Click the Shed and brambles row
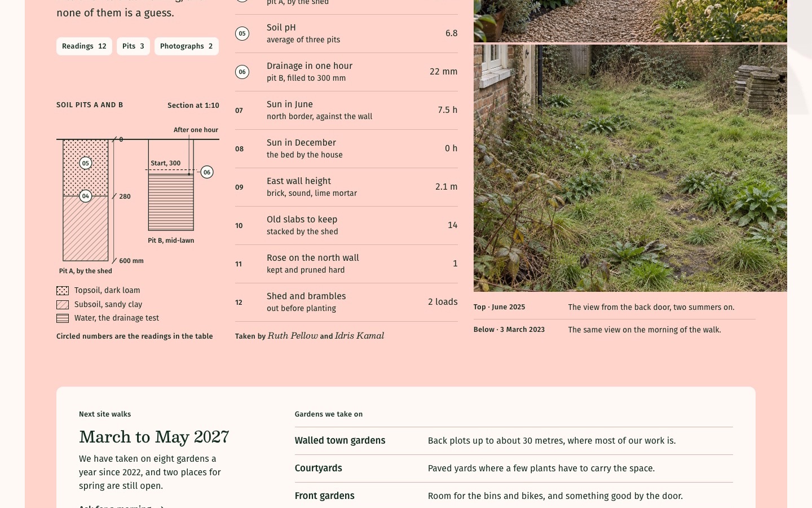Viewport: 812px width, 508px height. tap(346, 302)
